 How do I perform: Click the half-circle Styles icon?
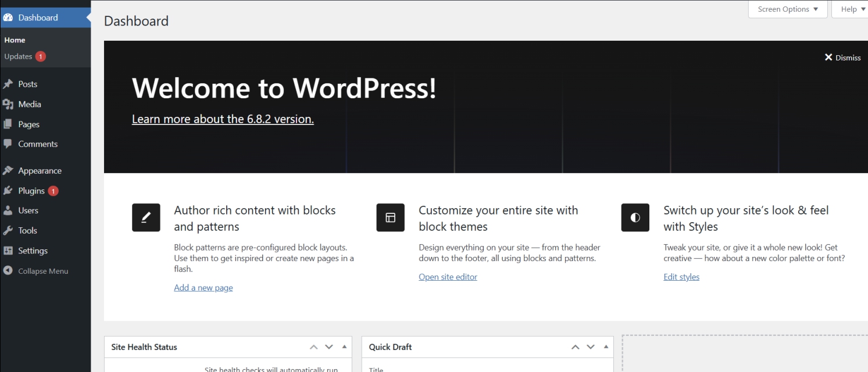click(635, 217)
